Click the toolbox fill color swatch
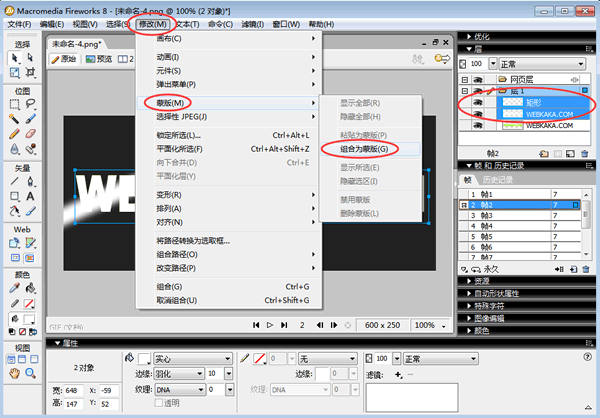Viewport: 600px width, 418px height. [x=29, y=319]
